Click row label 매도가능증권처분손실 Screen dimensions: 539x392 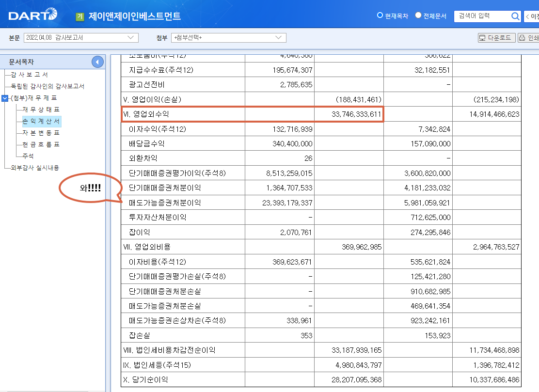165,306
